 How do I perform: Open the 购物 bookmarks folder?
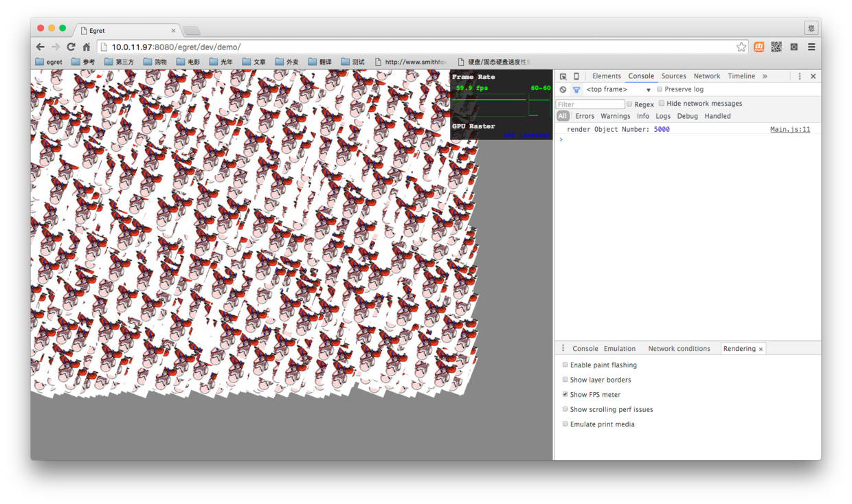tap(155, 62)
